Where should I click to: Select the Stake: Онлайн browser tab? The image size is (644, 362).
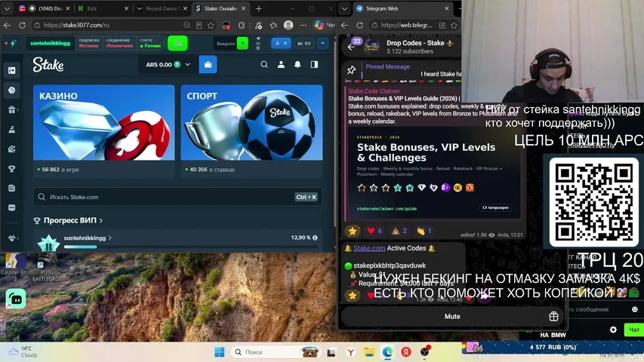click(x=220, y=8)
